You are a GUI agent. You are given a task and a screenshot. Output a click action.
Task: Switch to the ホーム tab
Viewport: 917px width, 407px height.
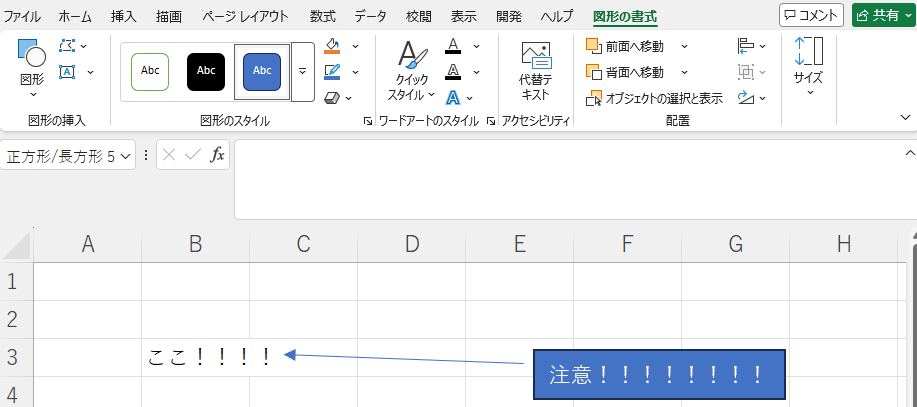(75, 16)
